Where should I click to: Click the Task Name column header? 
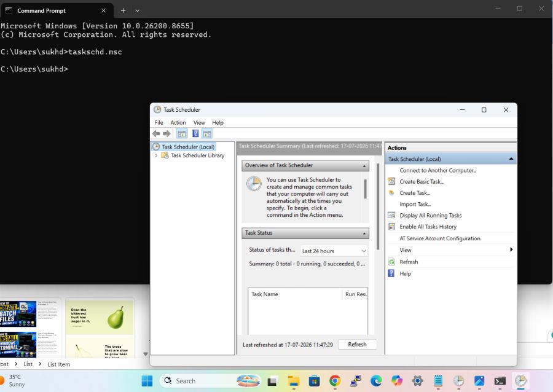(x=295, y=294)
